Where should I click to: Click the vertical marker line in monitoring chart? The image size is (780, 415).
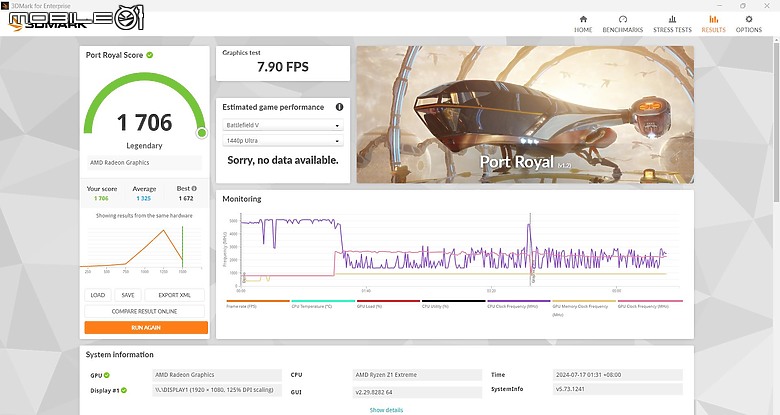click(530, 249)
